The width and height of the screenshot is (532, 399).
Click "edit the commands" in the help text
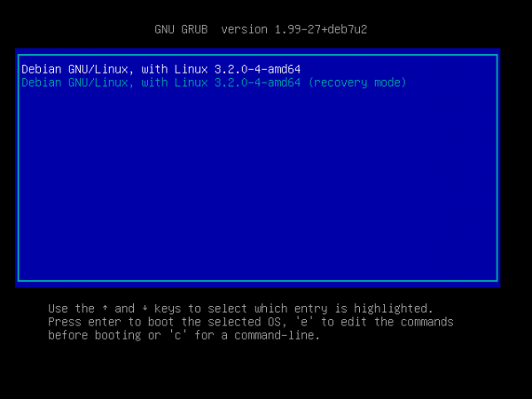tap(397, 322)
